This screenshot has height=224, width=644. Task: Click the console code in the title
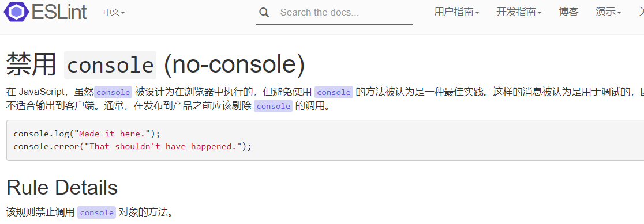pos(110,65)
